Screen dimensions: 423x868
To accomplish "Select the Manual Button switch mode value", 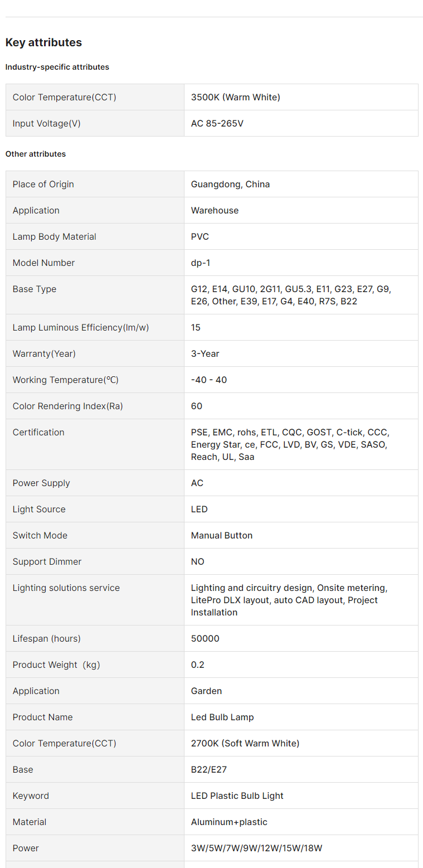I will pos(221,535).
